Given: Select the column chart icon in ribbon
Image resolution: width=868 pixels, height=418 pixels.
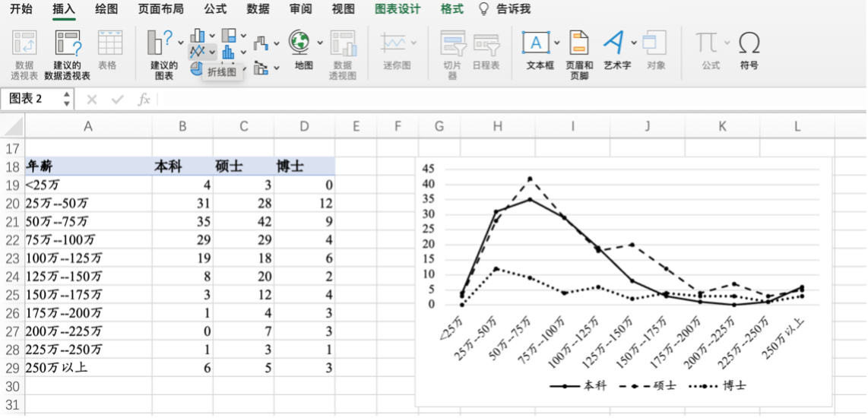Looking at the screenshot, I should coord(198,35).
